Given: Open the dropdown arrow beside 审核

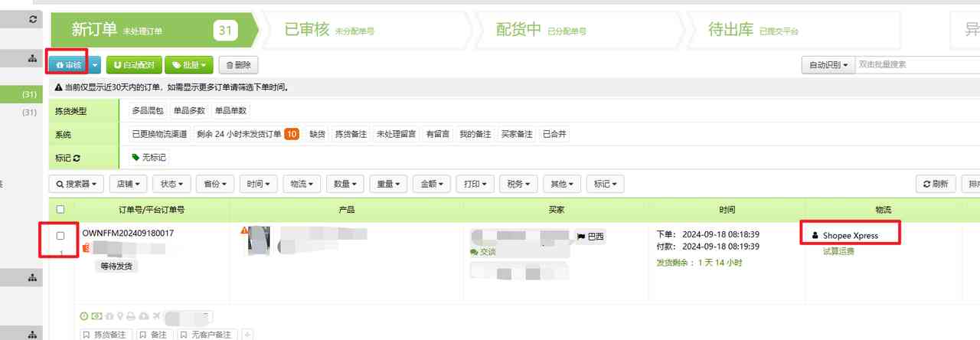Looking at the screenshot, I should [x=95, y=65].
